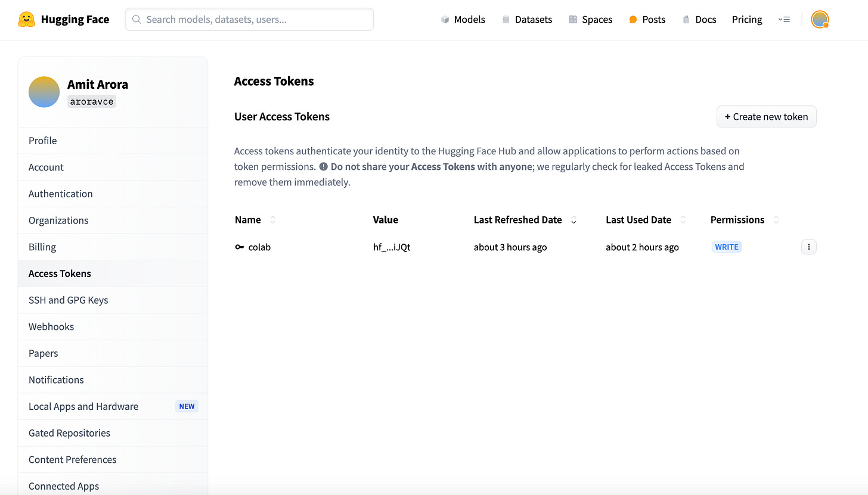The height and width of the screenshot is (495, 868).
Task: Open the three-dot menu for colab token
Action: pos(808,247)
